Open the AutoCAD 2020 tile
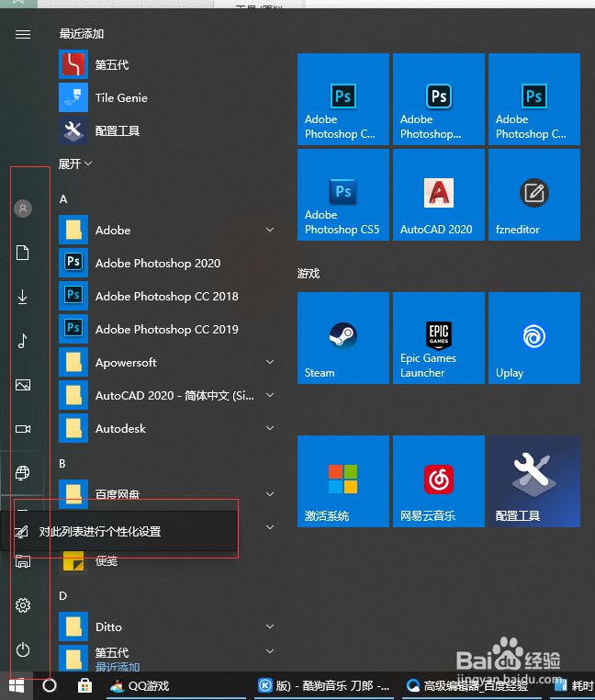The height and width of the screenshot is (700, 595). pyautogui.click(x=439, y=195)
